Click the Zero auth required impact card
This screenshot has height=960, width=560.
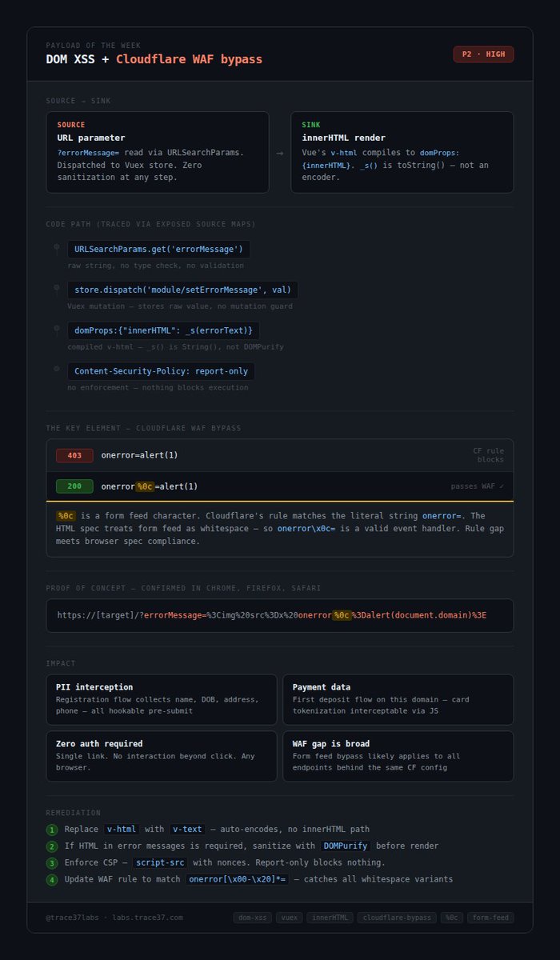[162, 756]
